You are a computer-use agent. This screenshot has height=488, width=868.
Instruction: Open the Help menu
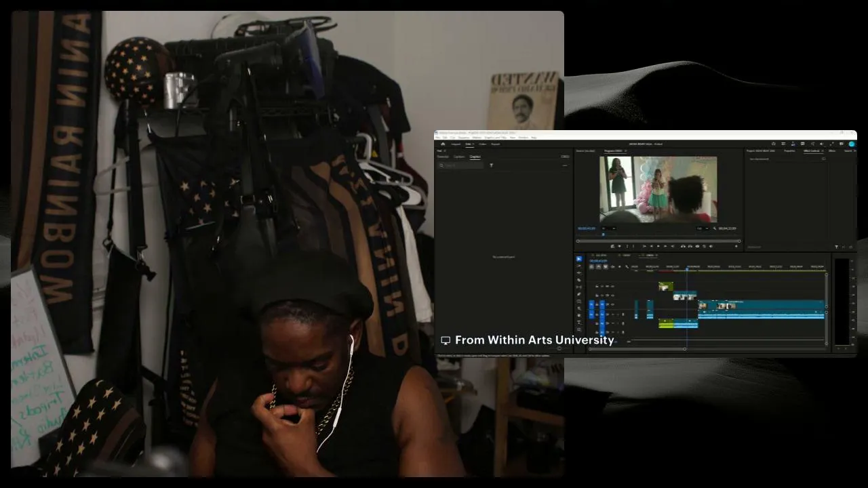pos(534,138)
